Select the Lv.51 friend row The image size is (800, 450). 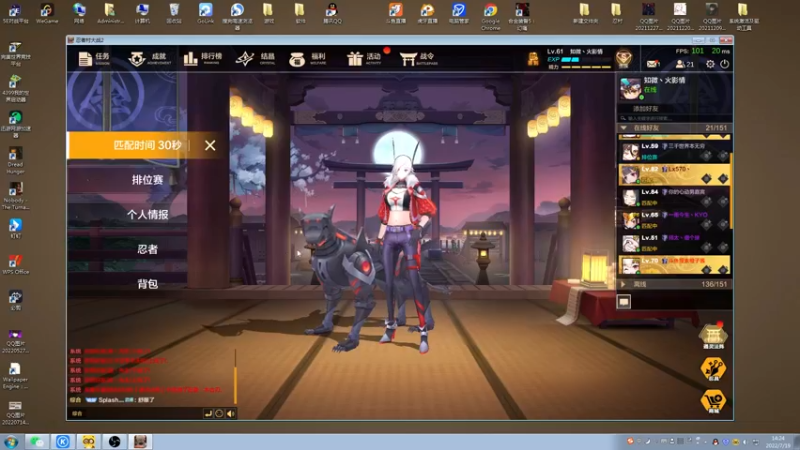[x=673, y=243]
